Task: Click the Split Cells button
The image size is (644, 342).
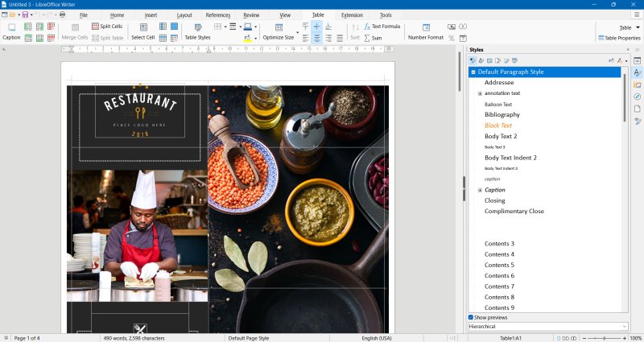Action: pos(106,27)
